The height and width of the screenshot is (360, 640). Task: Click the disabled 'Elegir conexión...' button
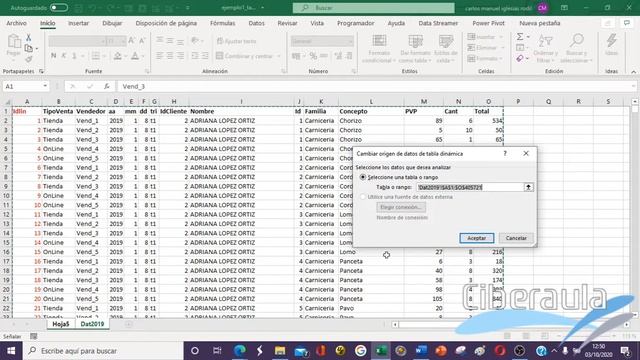point(401,207)
